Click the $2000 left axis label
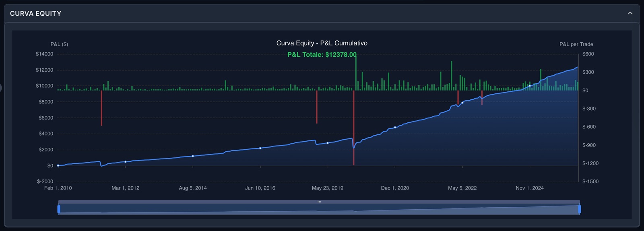Viewport: 644px width, 231px height. click(x=46, y=150)
